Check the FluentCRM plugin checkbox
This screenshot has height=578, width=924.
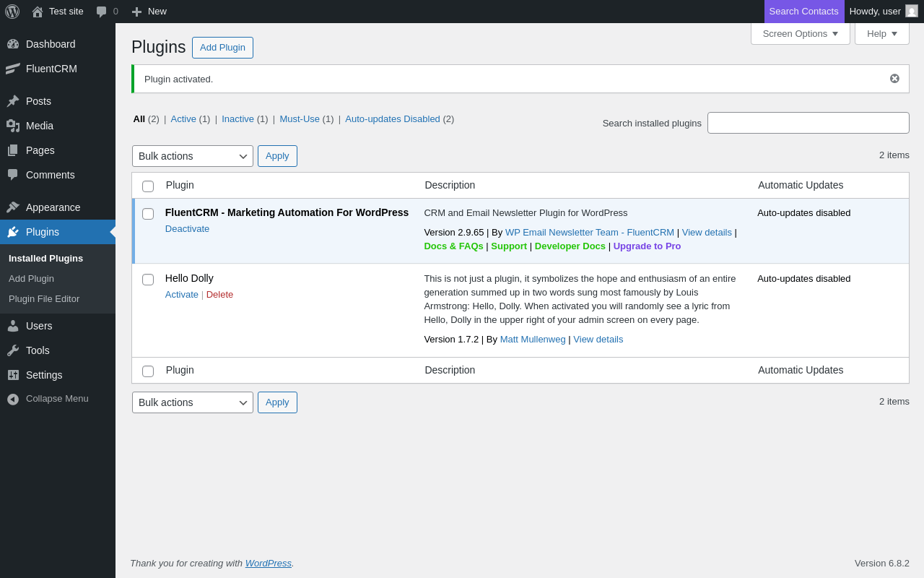[x=148, y=214]
